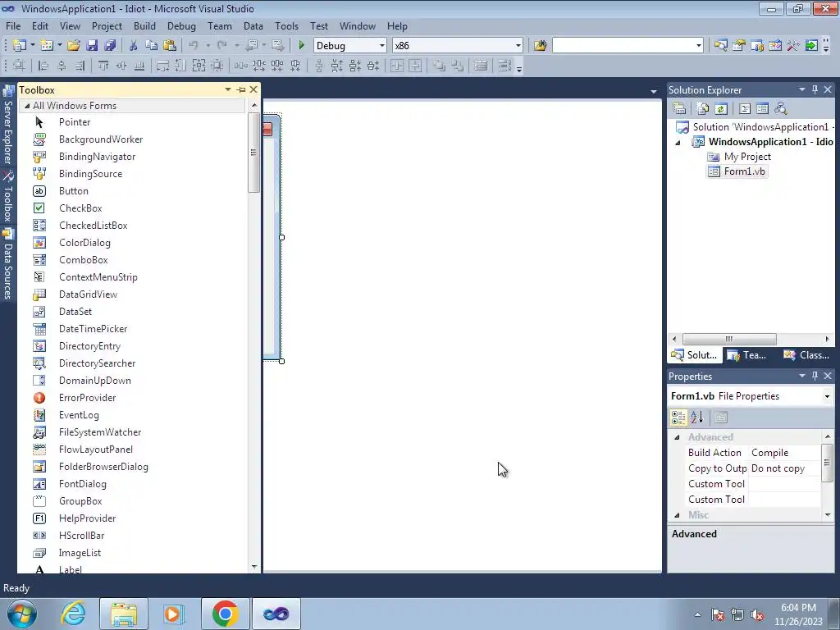Click the Save icon in the toolbar
The image size is (840, 630).
click(x=92, y=46)
